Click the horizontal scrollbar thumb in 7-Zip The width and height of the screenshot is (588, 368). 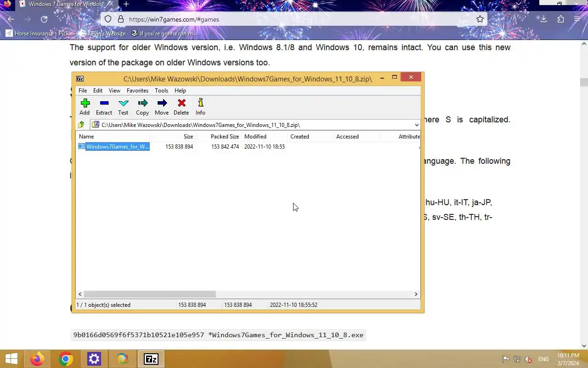coord(150,294)
